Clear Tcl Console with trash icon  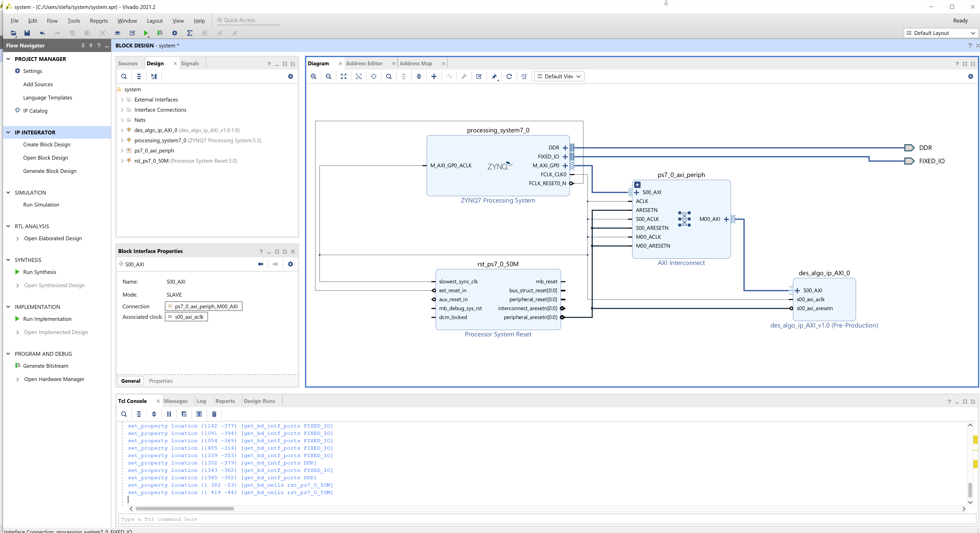click(214, 414)
